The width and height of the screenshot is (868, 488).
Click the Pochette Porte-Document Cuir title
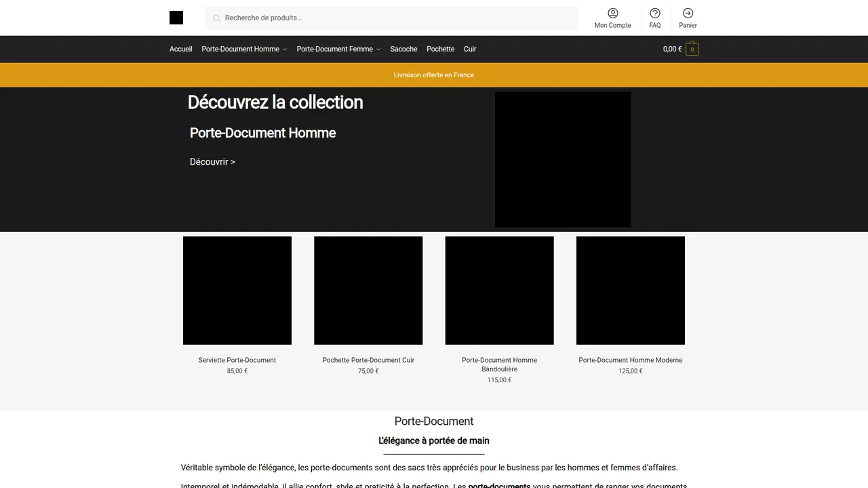[368, 360]
